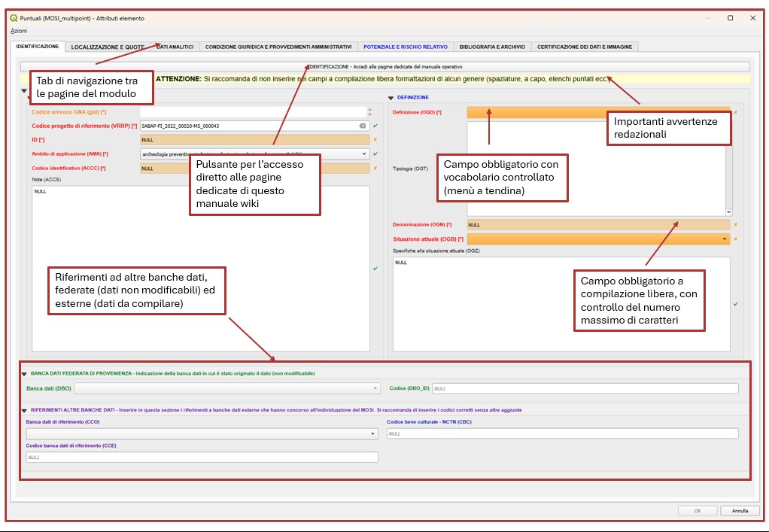The width and height of the screenshot is (769, 532).
Task: Collapse the Definizione group
Action: coord(391,98)
